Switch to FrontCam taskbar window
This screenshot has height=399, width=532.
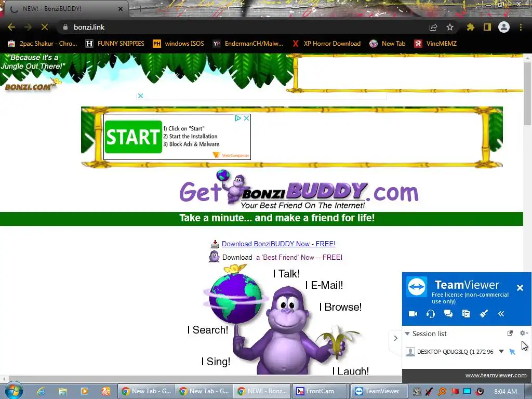tap(320, 391)
